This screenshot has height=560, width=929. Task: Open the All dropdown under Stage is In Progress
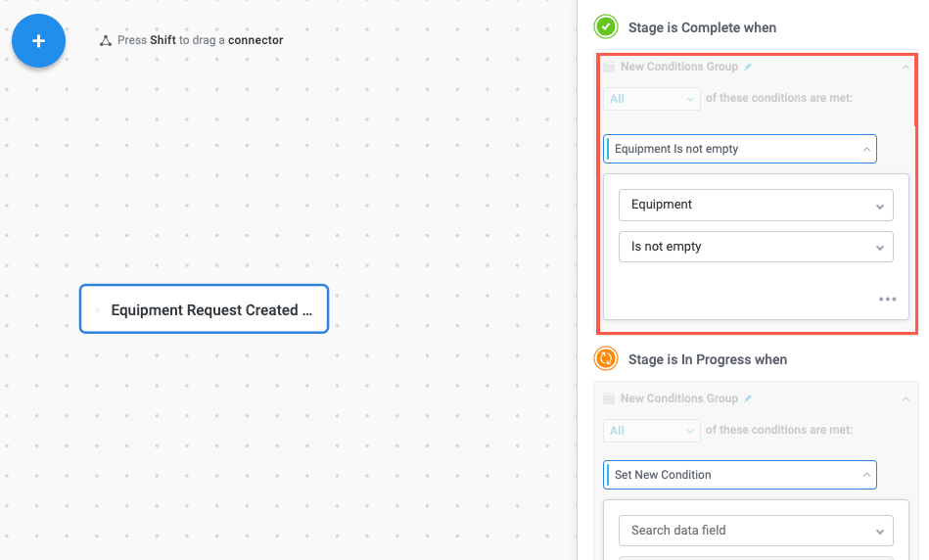[x=652, y=430]
